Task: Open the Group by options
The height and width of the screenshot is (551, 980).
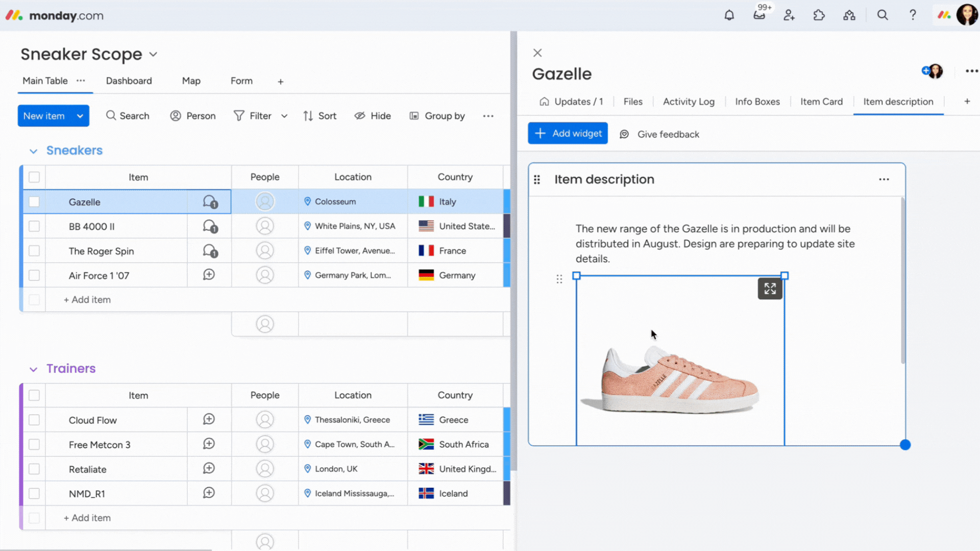Action: [437, 116]
